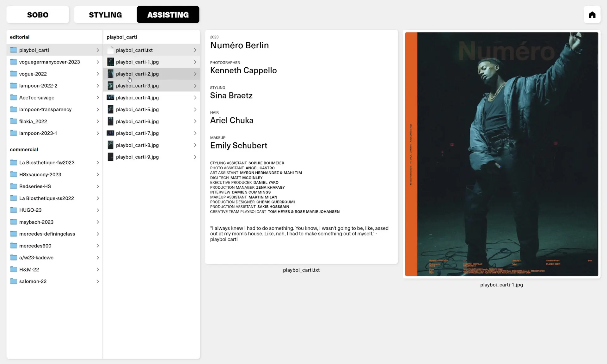Click the lampoon-2023-1 folder icon
Viewport: 607px width, 364px height.
tap(14, 133)
